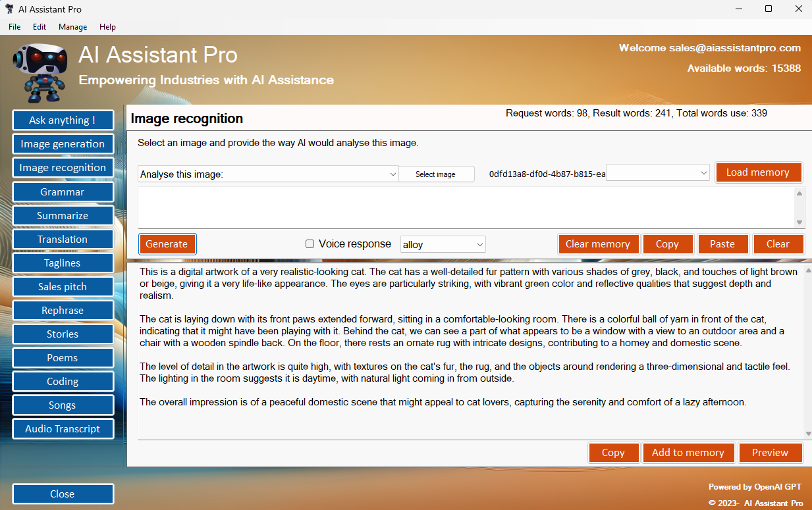Open the Summarize tool
The height and width of the screenshot is (510, 812).
pos(63,215)
